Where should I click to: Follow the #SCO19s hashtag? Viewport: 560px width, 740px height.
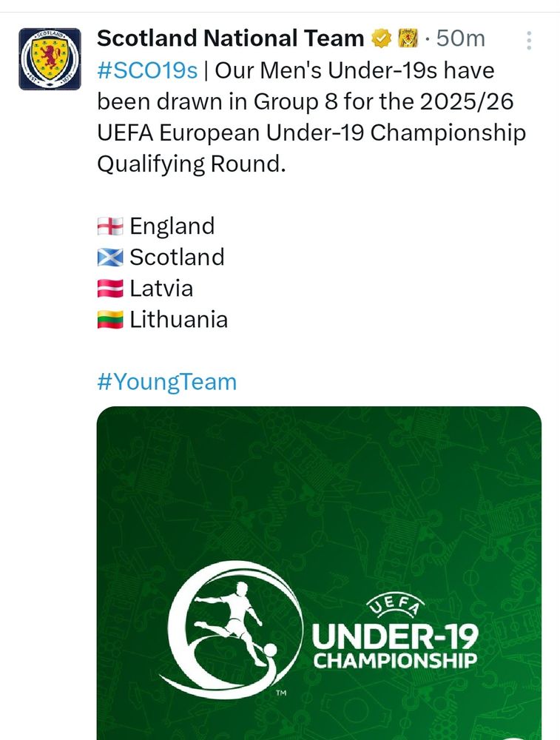[147, 71]
